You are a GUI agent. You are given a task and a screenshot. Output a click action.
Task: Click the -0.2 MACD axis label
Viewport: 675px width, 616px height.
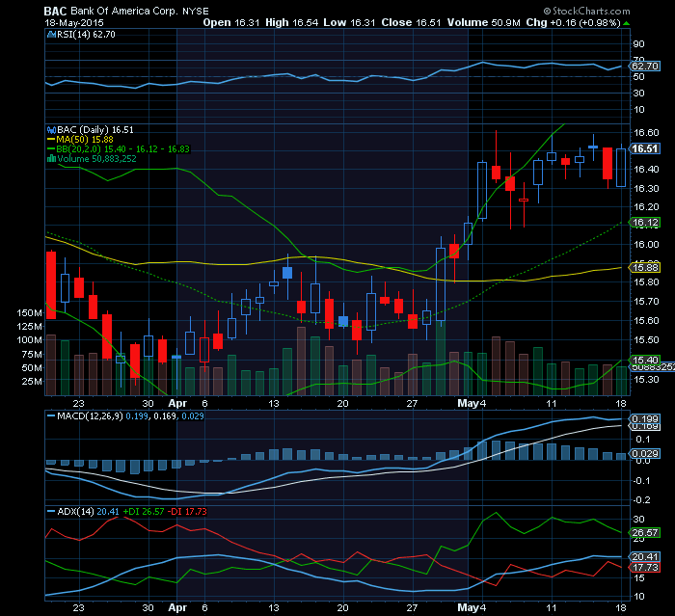(x=640, y=500)
